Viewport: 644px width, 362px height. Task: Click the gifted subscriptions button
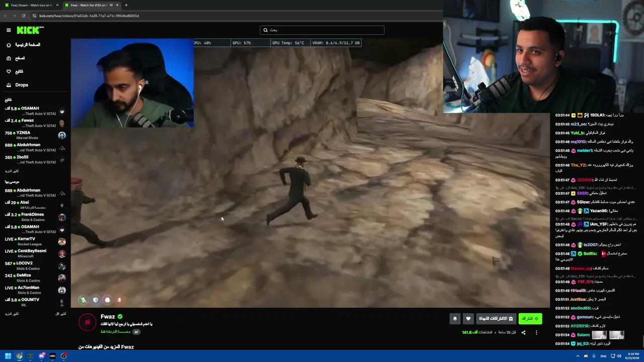[x=496, y=319]
